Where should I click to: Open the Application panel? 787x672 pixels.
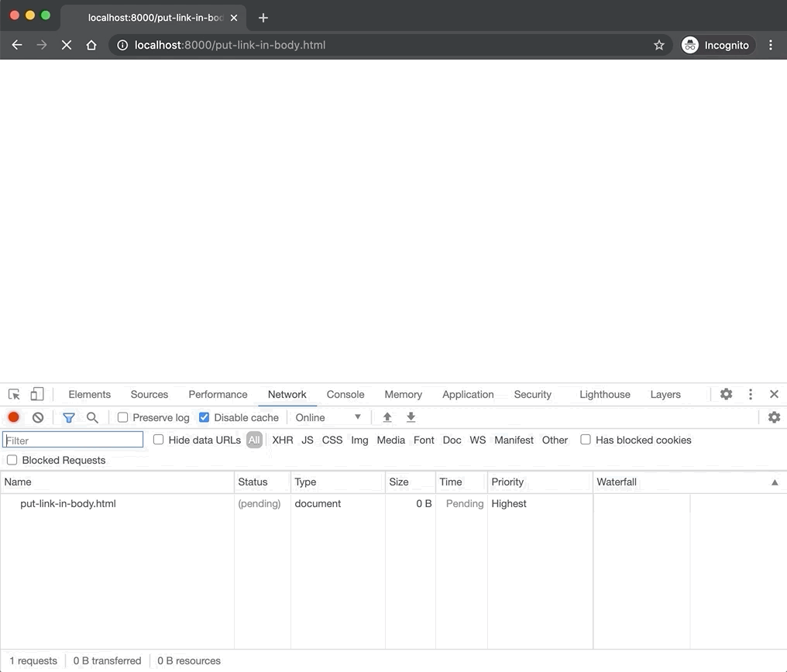click(468, 395)
